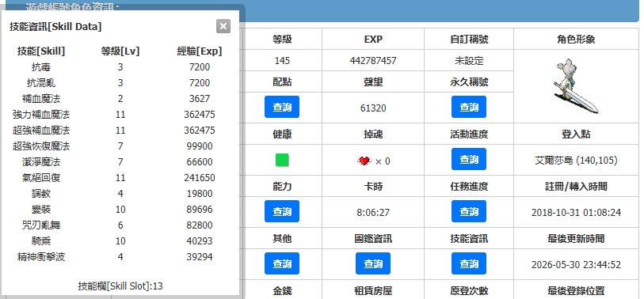Screen dimensions: 644x299
Task: Click the 聲望 value 61320
Action: pyautogui.click(x=373, y=108)
